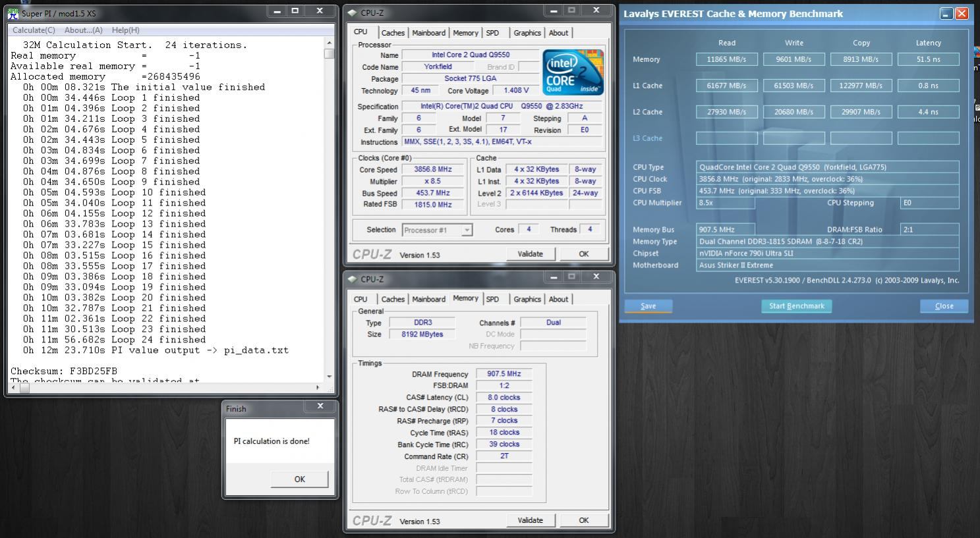980x538 pixels.
Task: Click the Command Rate field 2T
Action: coord(504,456)
